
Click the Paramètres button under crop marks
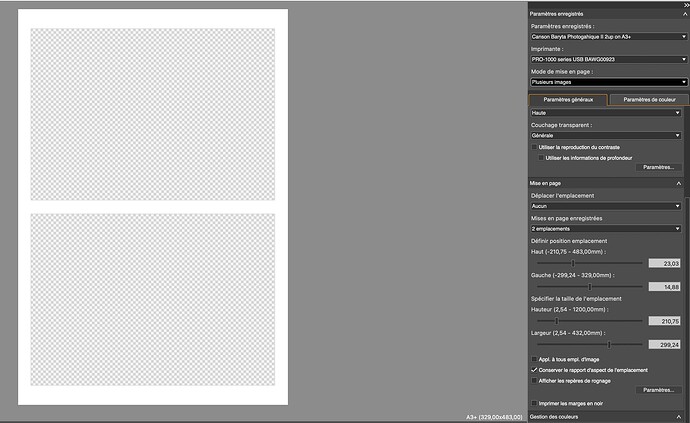click(x=658, y=390)
